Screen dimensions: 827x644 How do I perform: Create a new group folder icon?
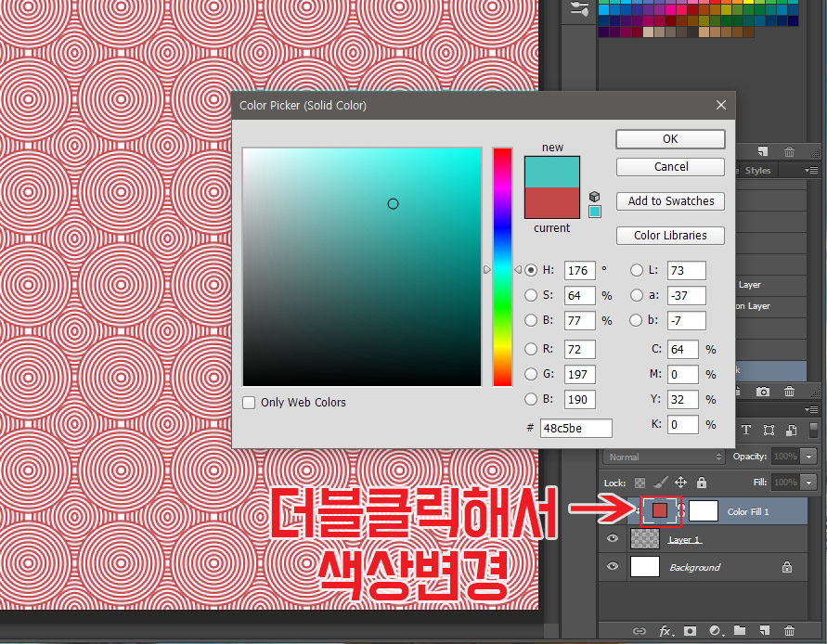coord(740,630)
